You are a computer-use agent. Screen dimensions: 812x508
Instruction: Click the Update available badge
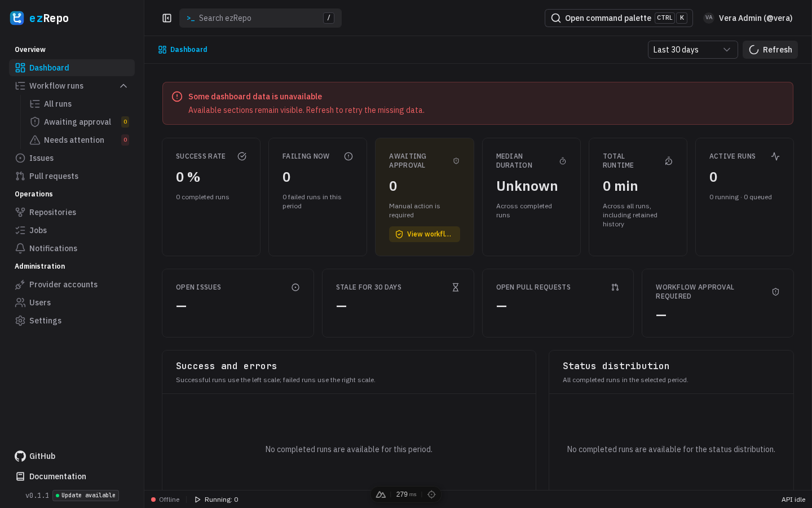click(86, 496)
